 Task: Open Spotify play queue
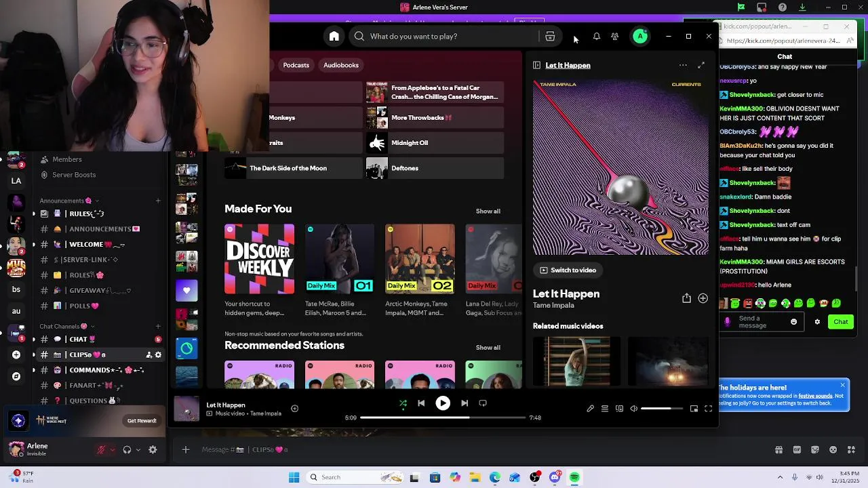tap(605, 409)
